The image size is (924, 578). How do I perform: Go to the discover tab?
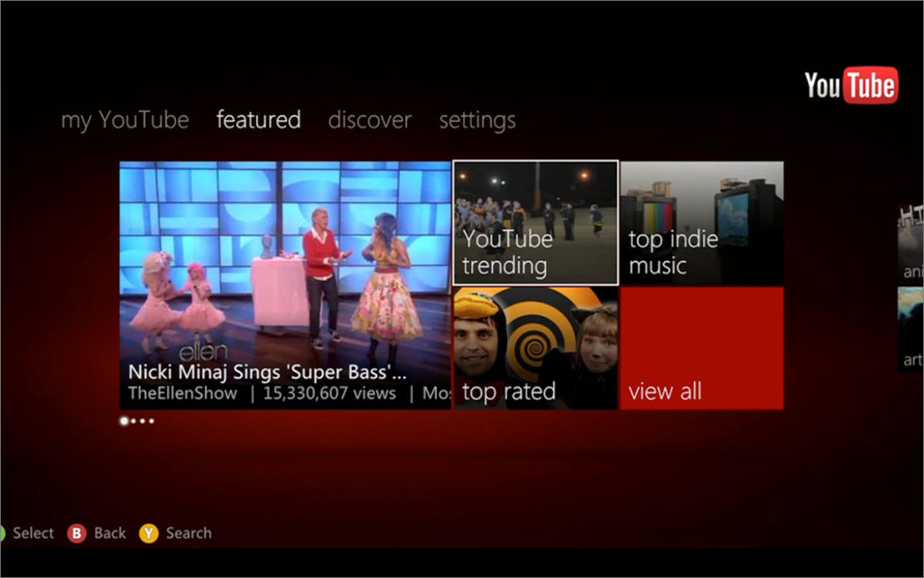(369, 120)
